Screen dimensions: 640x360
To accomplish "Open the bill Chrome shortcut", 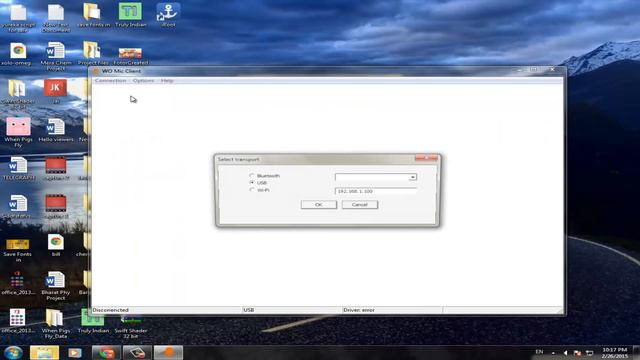I will pyautogui.click(x=56, y=245).
